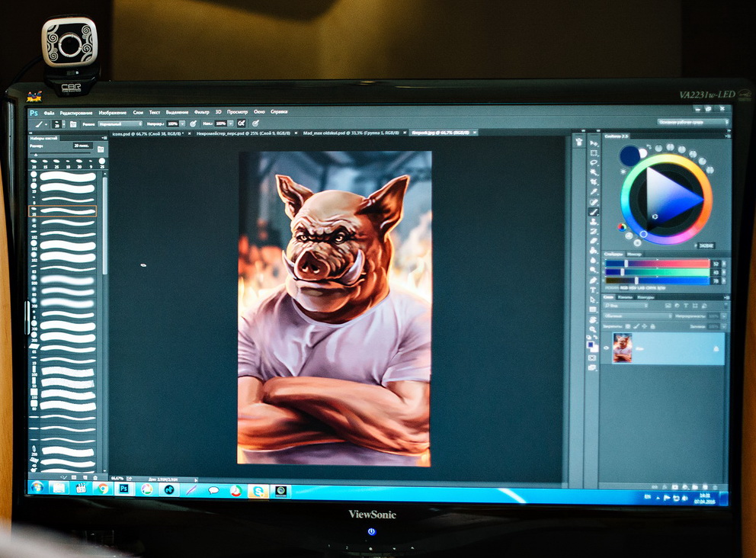The image size is (756, 558).
Task: Switch to the Контуры tab
Action: pos(645,297)
